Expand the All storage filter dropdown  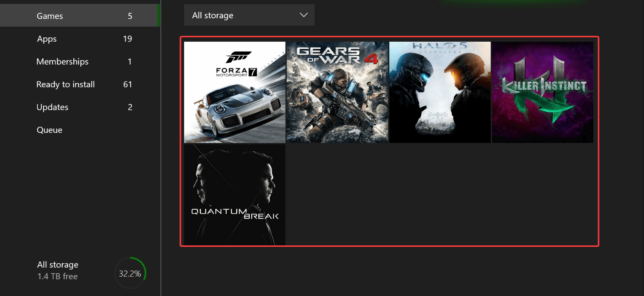point(249,15)
